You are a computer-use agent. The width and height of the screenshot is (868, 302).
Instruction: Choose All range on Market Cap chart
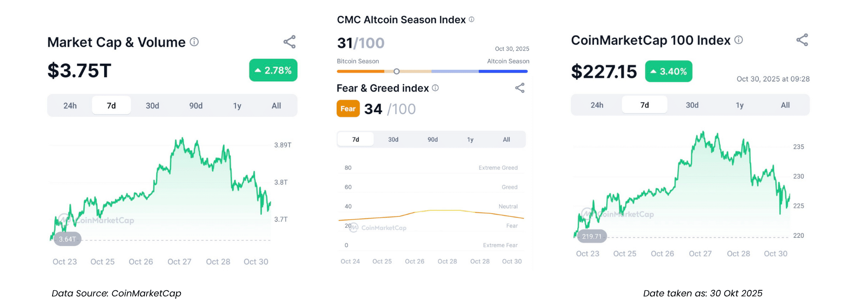276,106
